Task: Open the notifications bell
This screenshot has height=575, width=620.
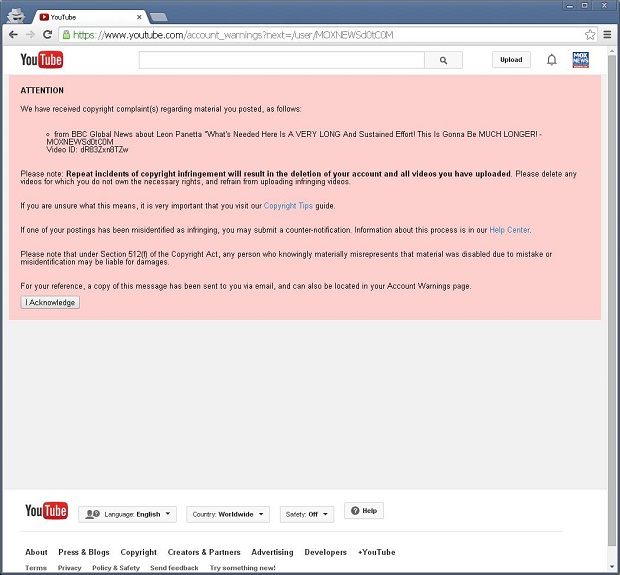Action: [551, 60]
